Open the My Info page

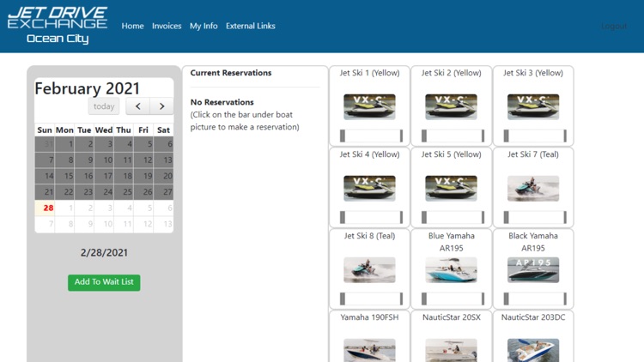(204, 26)
